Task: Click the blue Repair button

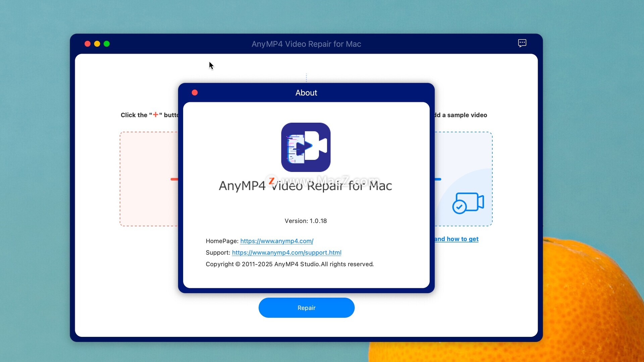Action: [x=306, y=308]
